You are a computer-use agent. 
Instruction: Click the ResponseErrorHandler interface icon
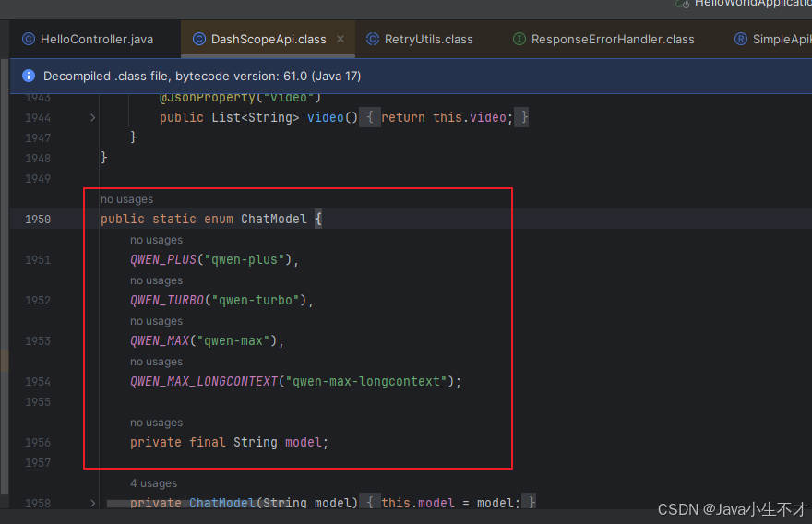519,39
